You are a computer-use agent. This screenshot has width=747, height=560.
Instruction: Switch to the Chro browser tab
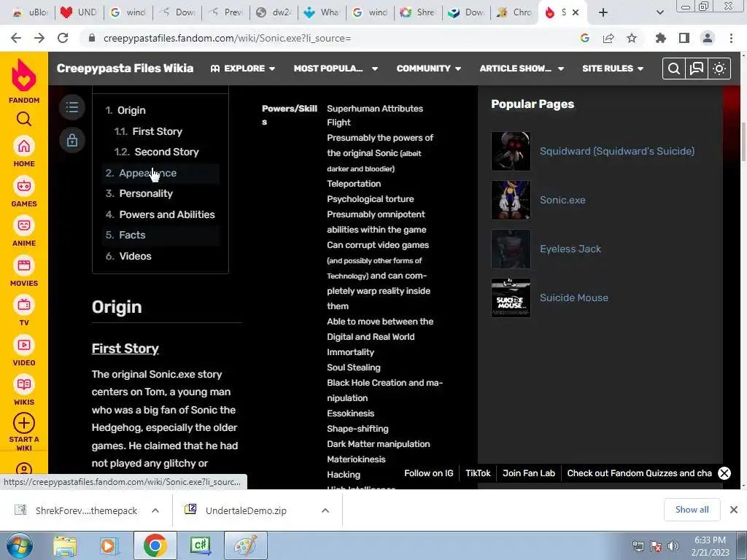[x=514, y=12]
